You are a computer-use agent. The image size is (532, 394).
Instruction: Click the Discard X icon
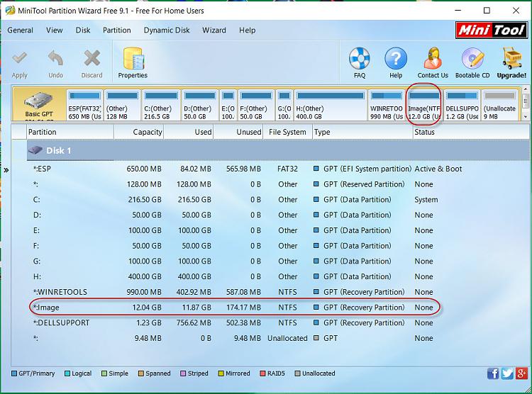[x=92, y=58]
